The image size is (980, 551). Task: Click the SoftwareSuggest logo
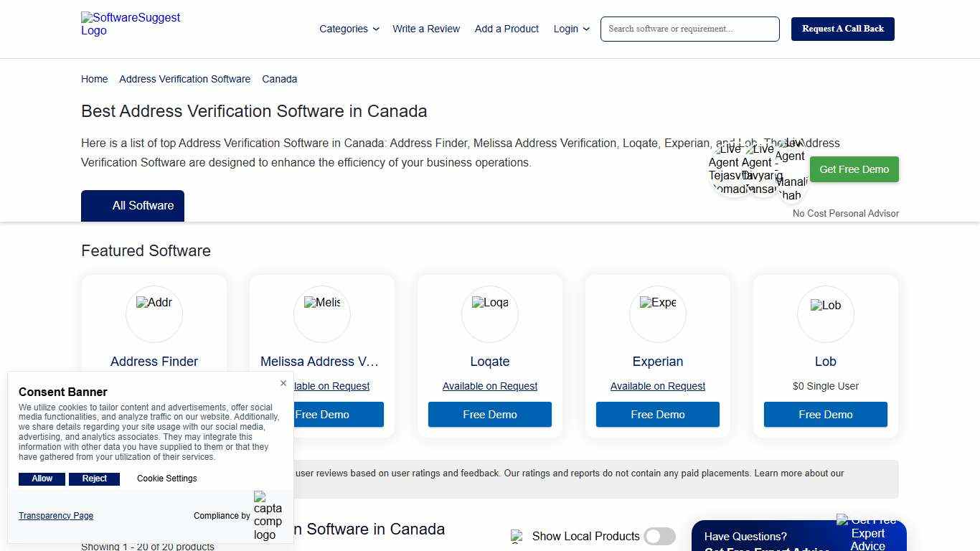[x=130, y=24]
